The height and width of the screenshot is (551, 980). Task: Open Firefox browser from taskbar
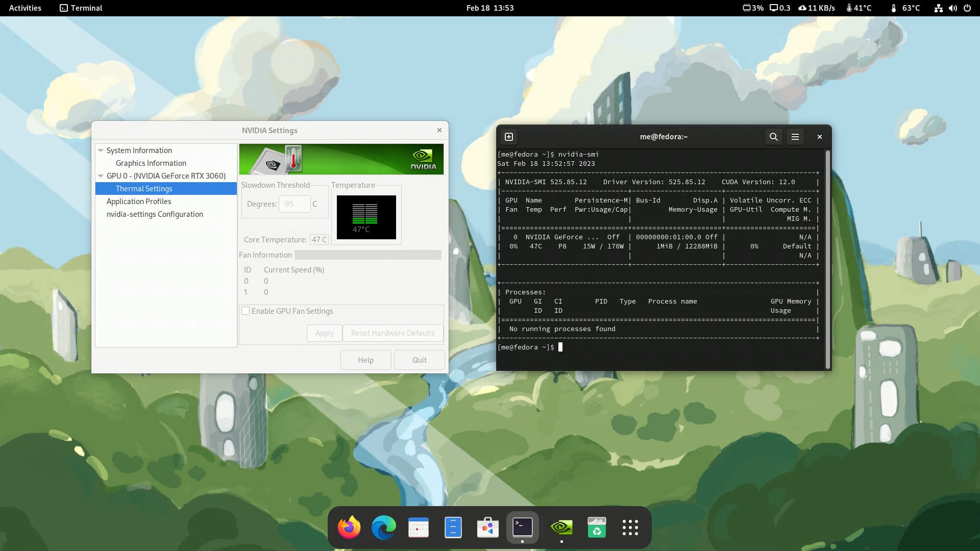coord(349,528)
